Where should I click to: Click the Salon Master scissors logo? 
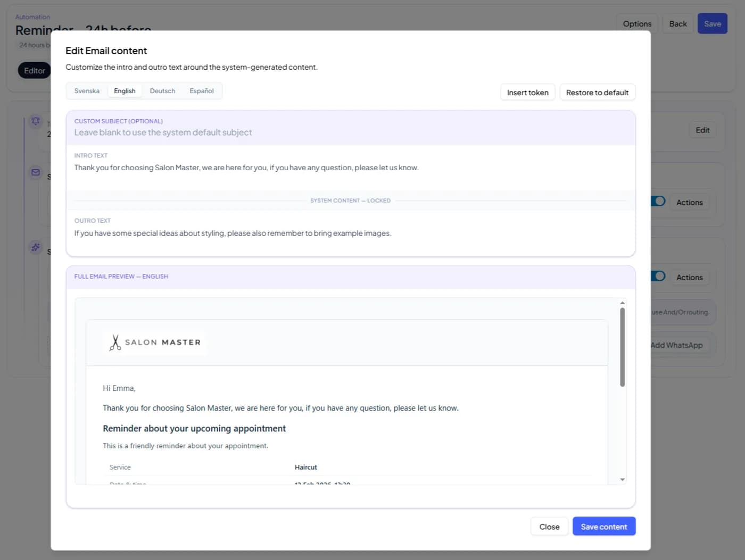pyautogui.click(x=114, y=342)
